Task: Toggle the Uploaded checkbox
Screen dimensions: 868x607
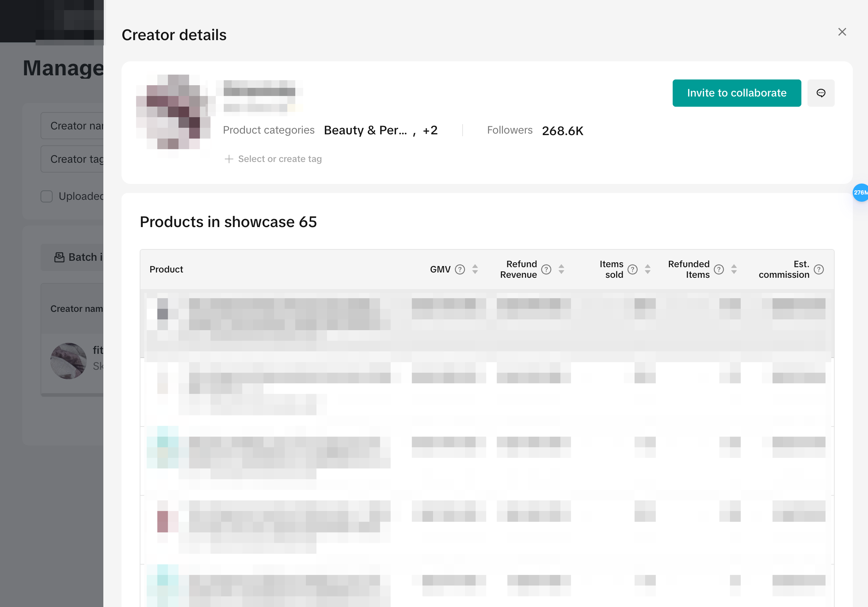Action: click(47, 196)
